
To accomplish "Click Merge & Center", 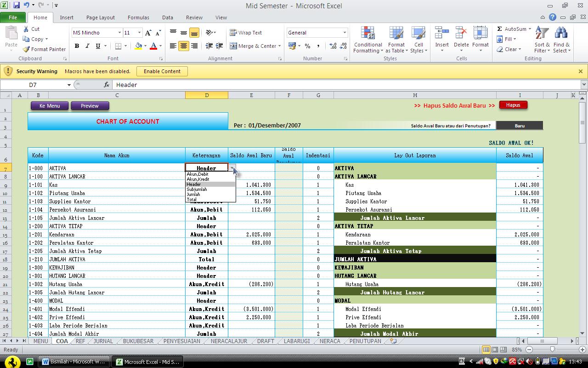I will (253, 46).
